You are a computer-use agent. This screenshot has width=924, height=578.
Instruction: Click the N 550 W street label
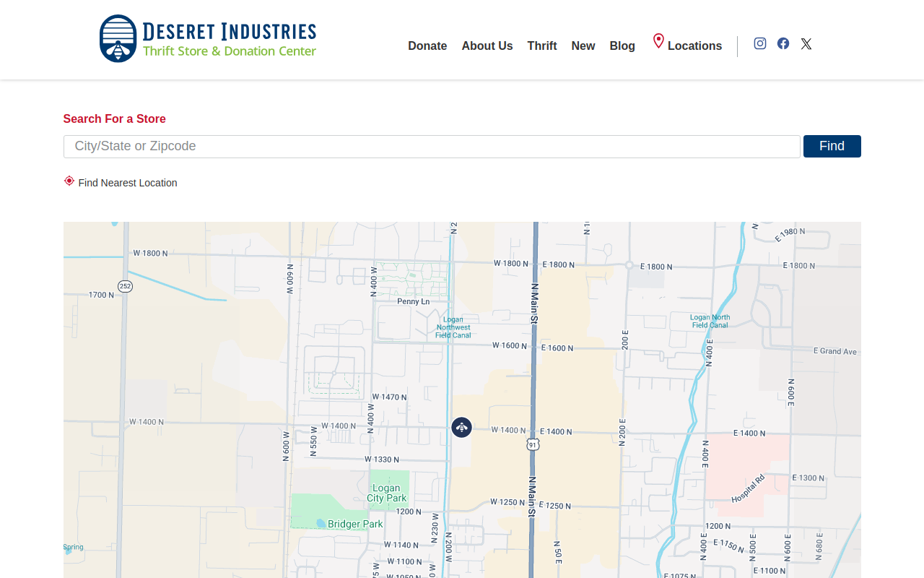pyautogui.click(x=313, y=442)
